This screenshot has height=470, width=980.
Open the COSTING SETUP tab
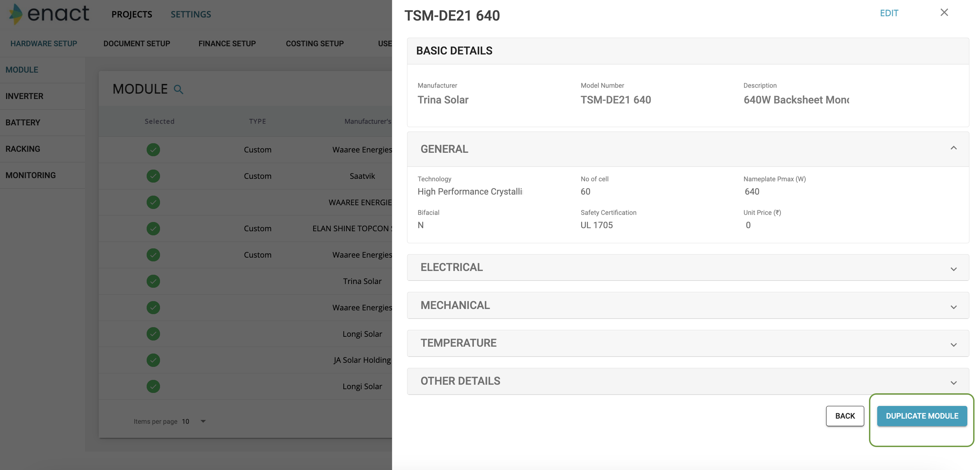point(315,44)
